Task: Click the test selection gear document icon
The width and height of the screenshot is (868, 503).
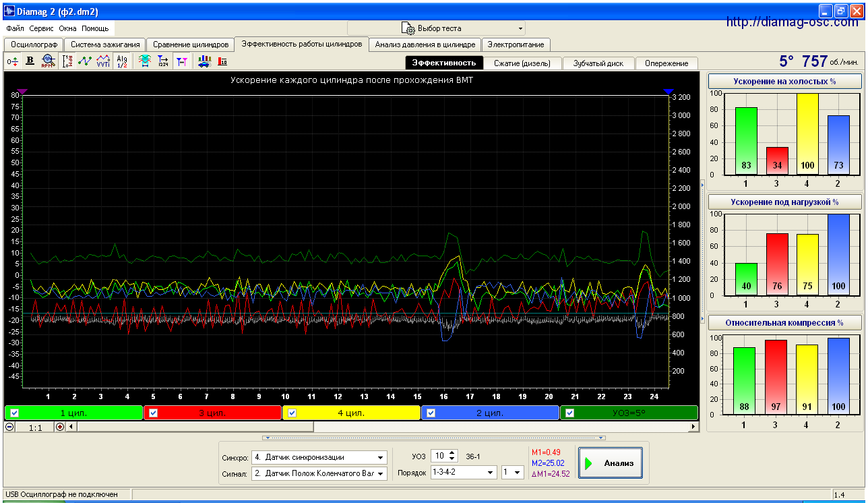Action: (x=408, y=28)
